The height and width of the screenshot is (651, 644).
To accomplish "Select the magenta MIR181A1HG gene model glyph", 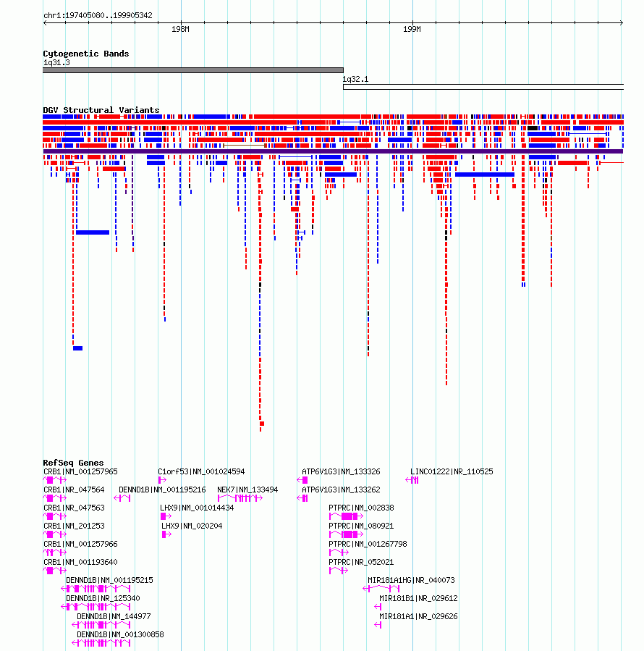I will pyautogui.click(x=381, y=588).
